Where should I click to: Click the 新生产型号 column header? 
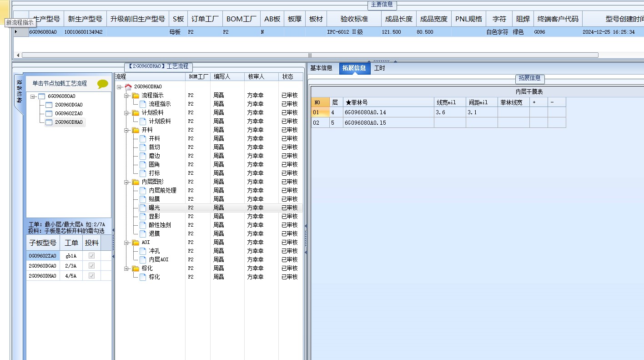click(85, 19)
